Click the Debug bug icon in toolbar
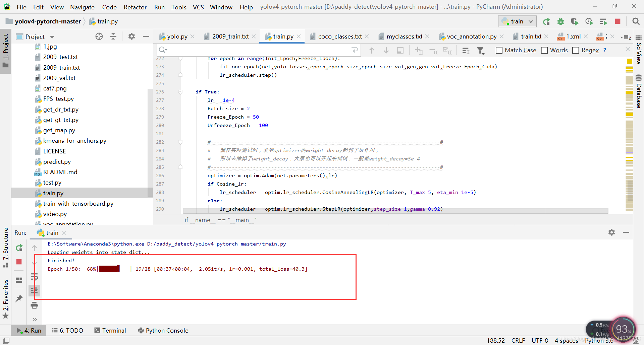The height and width of the screenshot is (345, 644). [560, 21]
